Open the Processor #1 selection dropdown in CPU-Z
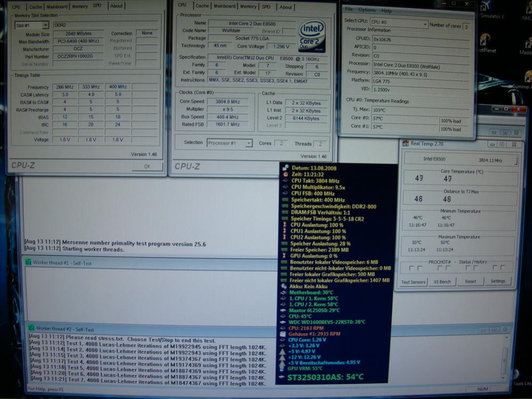 click(x=230, y=143)
